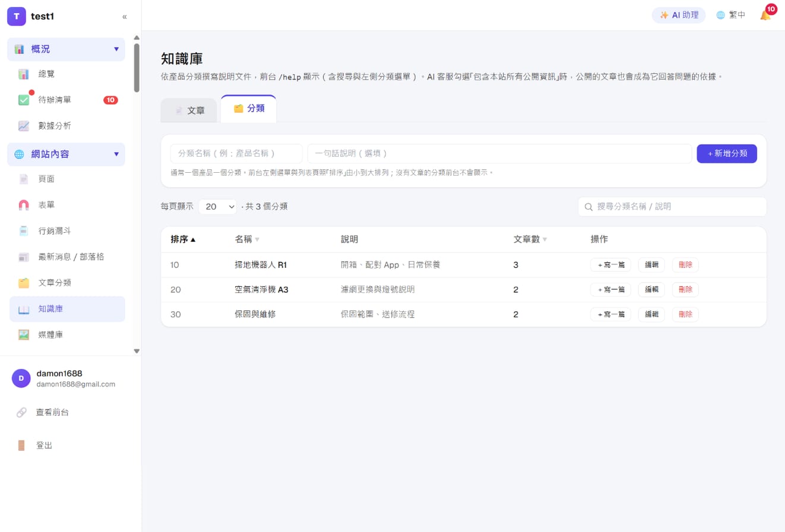This screenshot has width=785, height=532.
Task: Click the 開箱、配對 App、日常保養 description
Action: (391, 265)
